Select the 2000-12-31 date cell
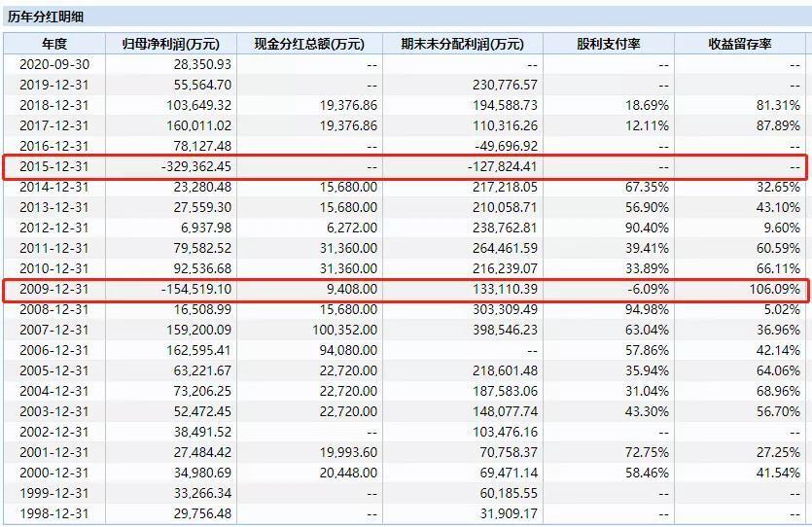Image resolution: width=812 pixels, height=527 pixels. pyautogui.click(x=54, y=474)
